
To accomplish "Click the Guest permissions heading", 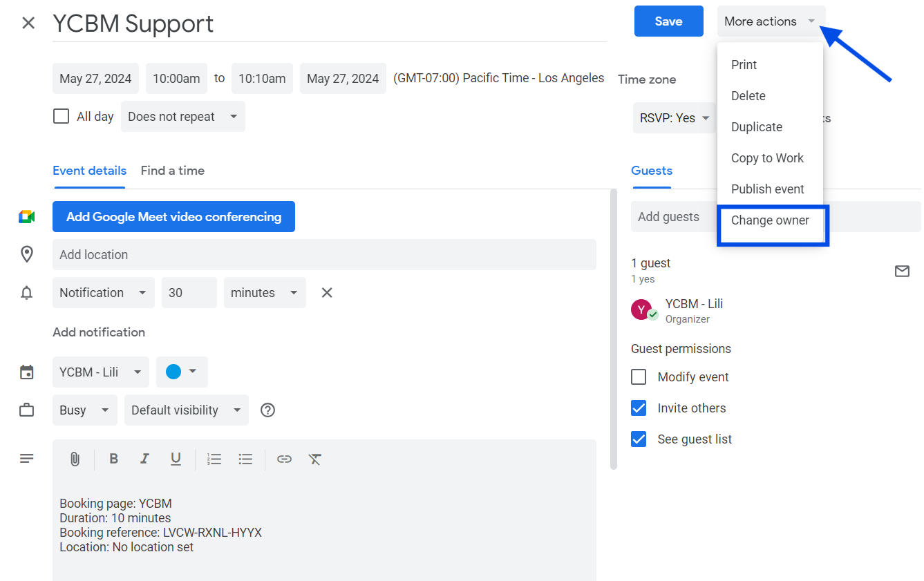I will pos(681,349).
